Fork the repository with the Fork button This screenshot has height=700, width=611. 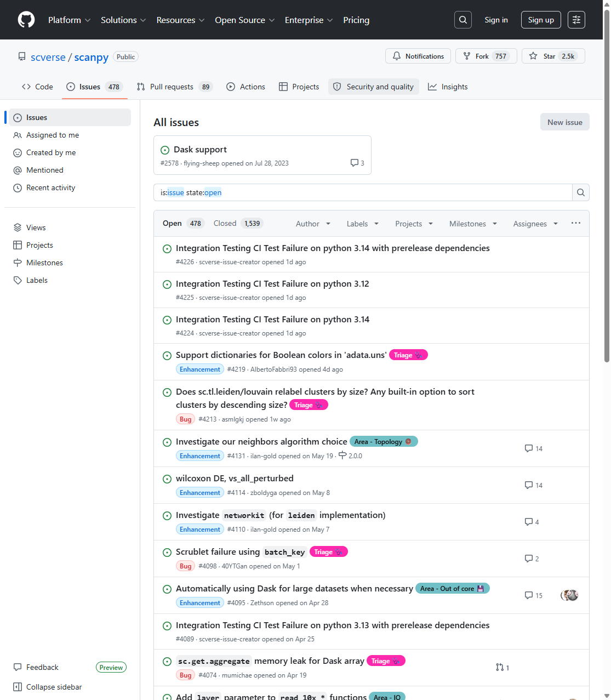pos(486,56)
